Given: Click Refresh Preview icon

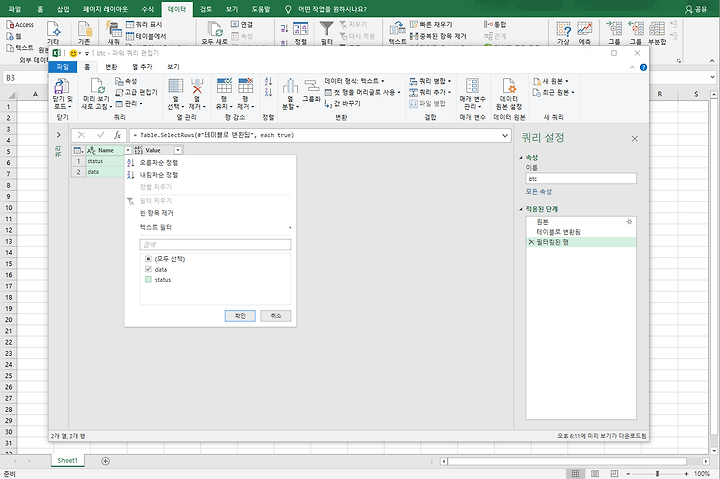Looking at the screenshot, I should (97, 86).
